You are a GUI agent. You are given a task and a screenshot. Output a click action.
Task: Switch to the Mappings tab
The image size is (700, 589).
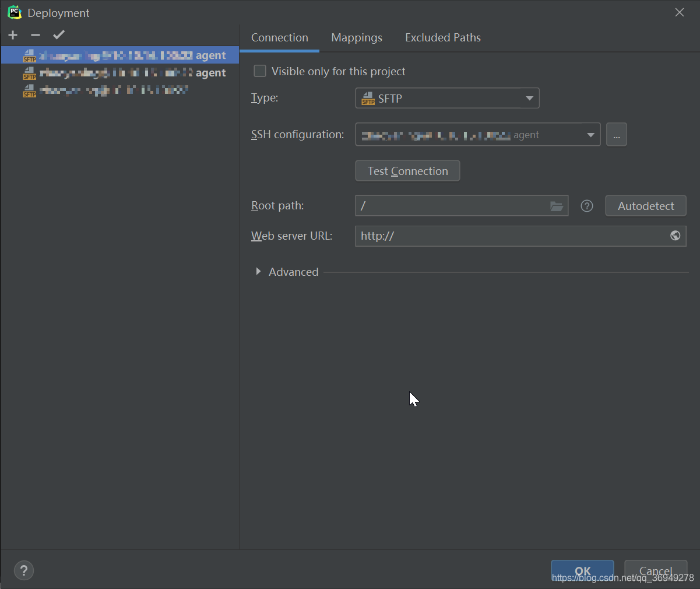(357, 38)
